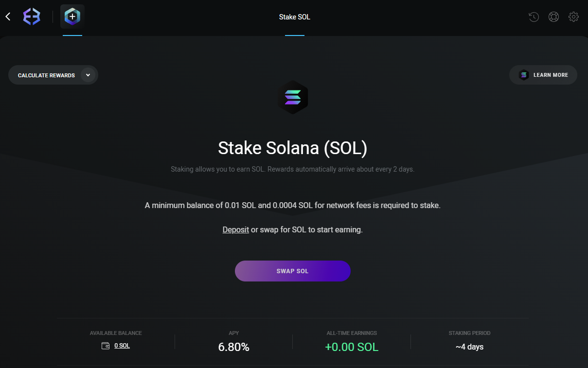Viewport: 588px width, 368px height.
Task: Open transaction history clock icon
Action: [x=534, y=17]
